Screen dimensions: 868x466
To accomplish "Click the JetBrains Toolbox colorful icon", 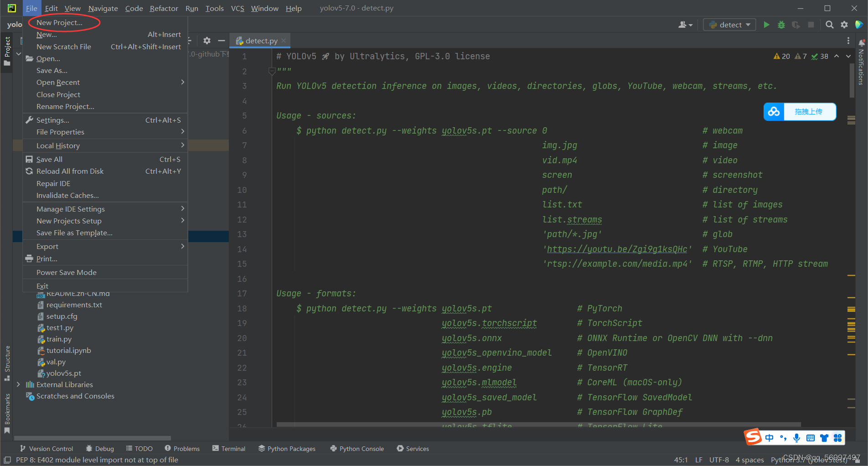I will coord(859,25).
